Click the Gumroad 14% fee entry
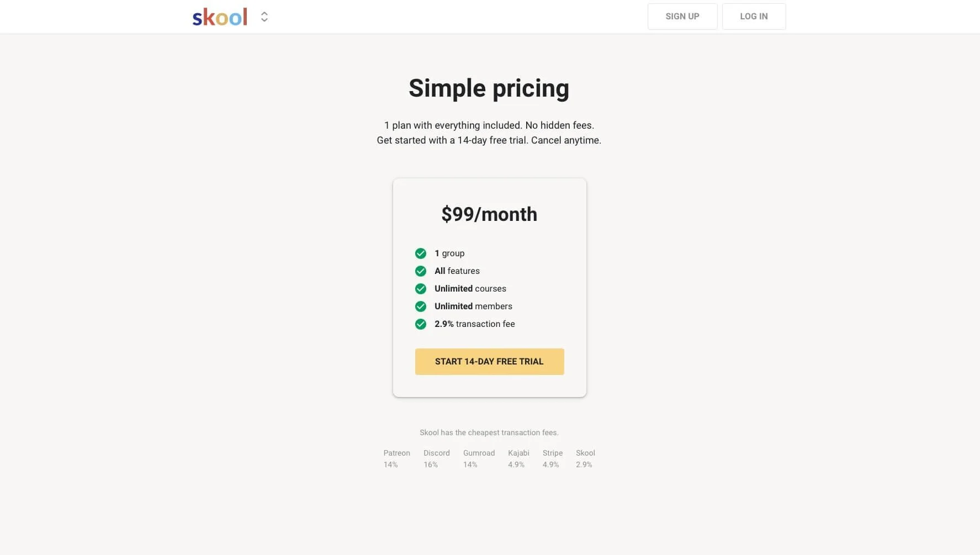 (x=479, y=458)
